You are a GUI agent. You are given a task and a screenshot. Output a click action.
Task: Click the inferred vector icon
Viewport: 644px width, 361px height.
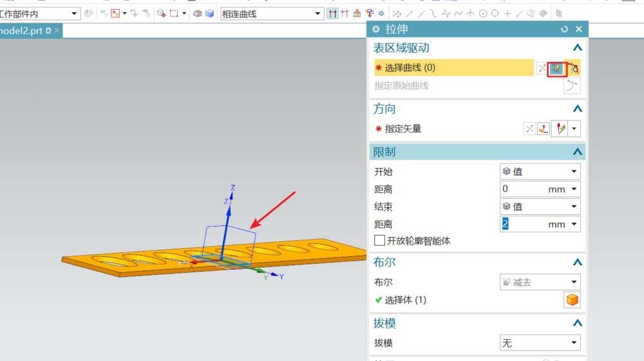[561, 129]
